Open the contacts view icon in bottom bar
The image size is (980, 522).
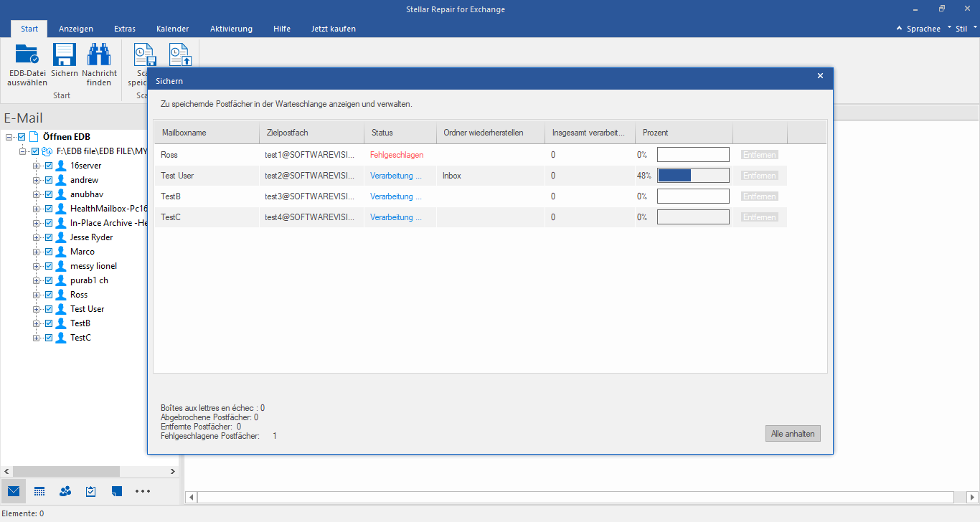pyautogui.click(x=65, y=491)
